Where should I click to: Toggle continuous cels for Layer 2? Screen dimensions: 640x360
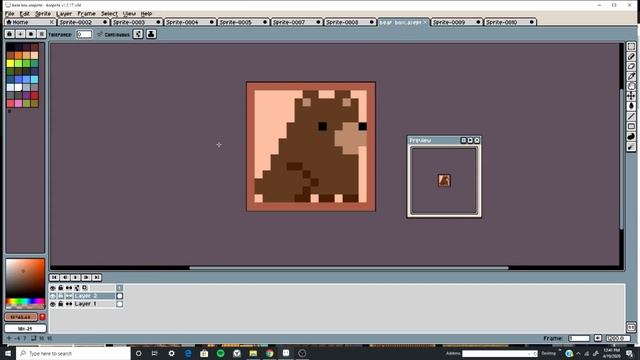pos(69,296)
